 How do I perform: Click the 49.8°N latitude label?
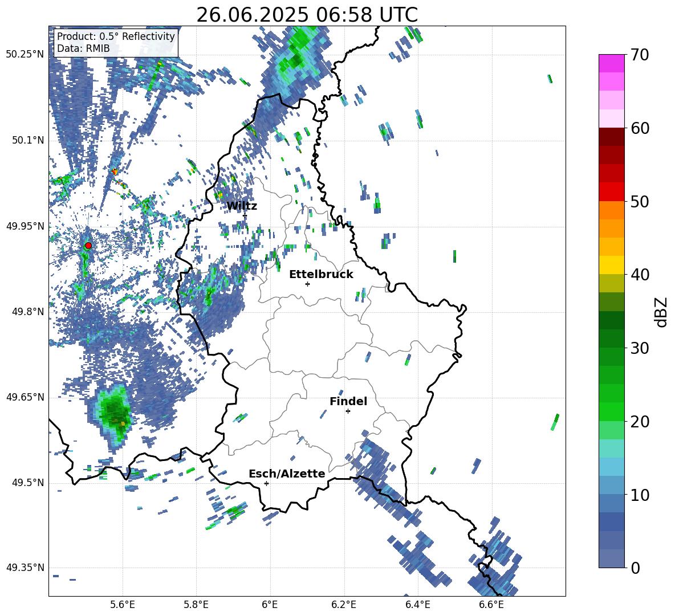(x=27, y=312)
